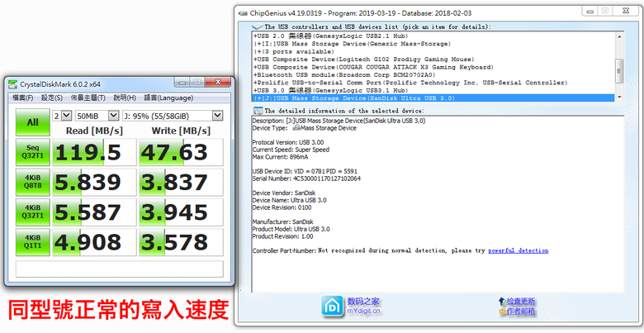Open the 語言(Language) menu
Viewport: 644px width, 333px height.
[x=168, y=98]
